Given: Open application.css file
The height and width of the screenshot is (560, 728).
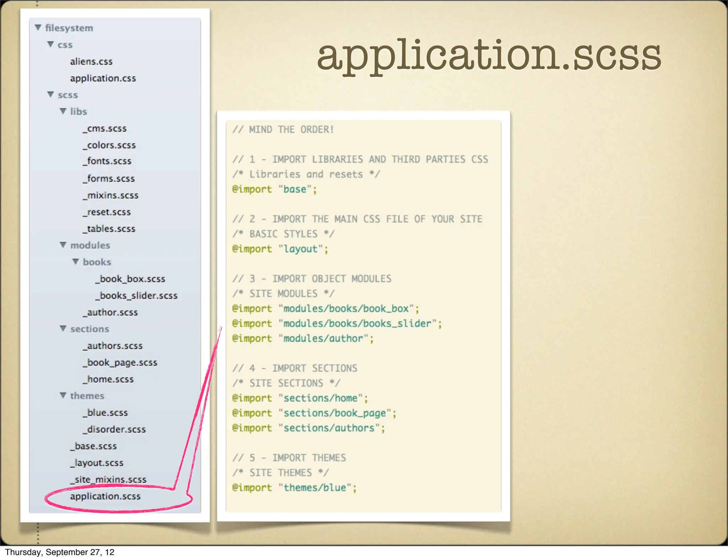Looking at the screenshot, I should click(x=103, y=78).
